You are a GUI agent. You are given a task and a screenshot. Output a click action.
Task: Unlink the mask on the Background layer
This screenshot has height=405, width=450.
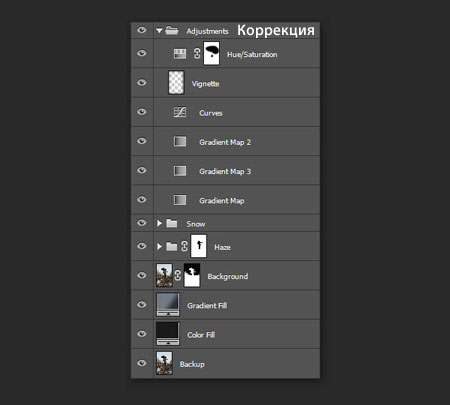(x=178, y=275)
